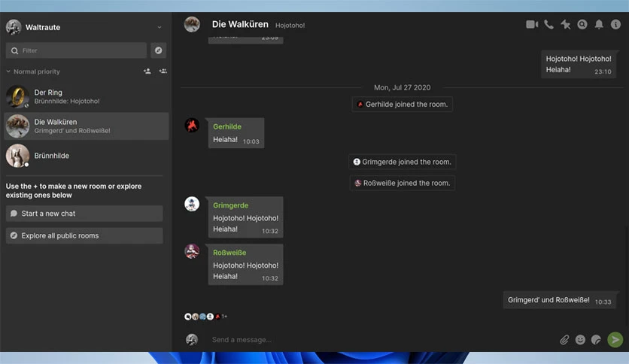Open the Der Ring room

pyautogui.click(x=87, y=96)
